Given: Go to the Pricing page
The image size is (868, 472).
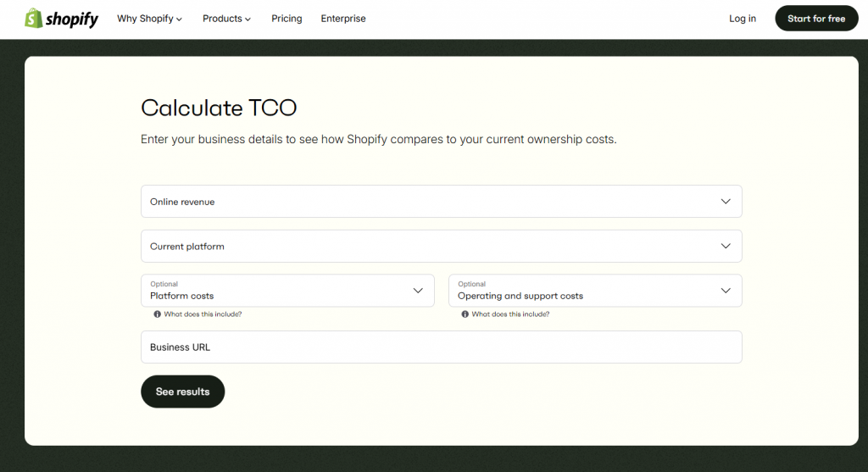Looking at the screenshot, I should (x=287, y=19).
